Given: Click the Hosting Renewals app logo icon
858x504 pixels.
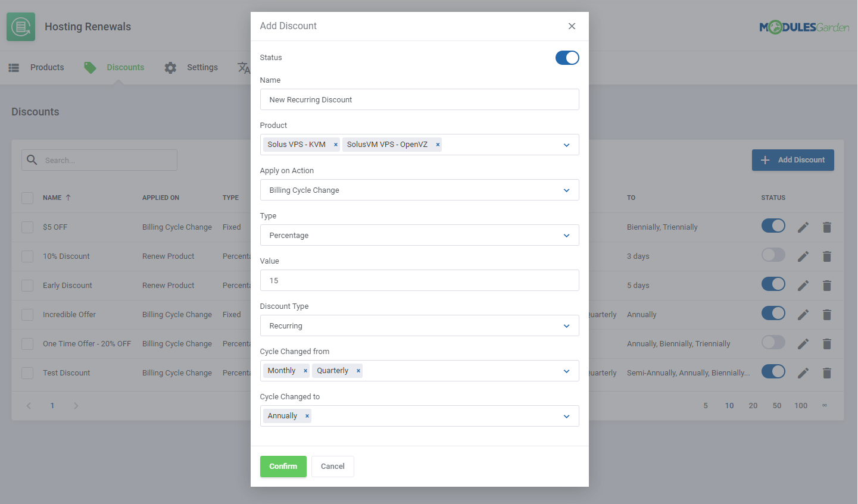Looking at the screenshot, I should click(x=21, y=27).
